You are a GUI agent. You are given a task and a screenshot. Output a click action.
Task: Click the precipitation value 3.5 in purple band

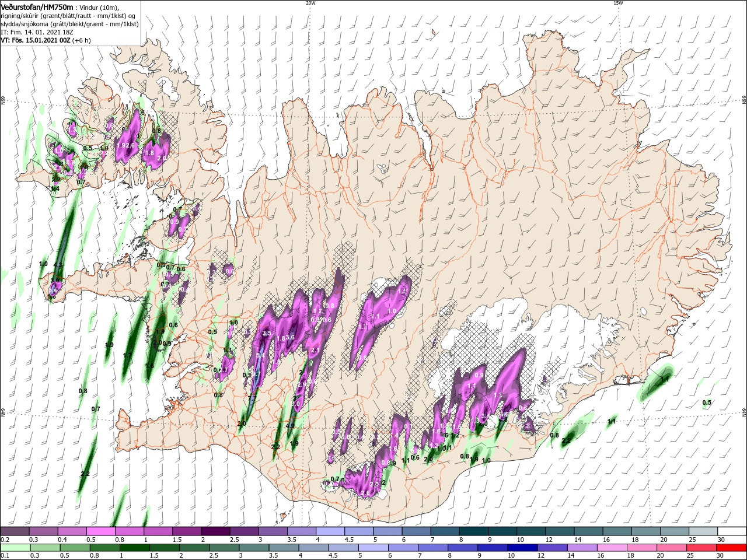(x=267, y=333)
